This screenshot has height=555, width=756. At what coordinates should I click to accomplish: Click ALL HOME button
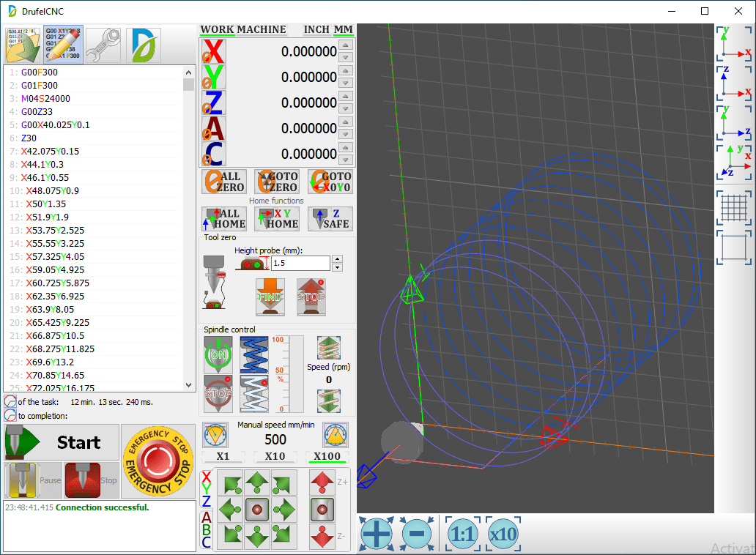coord(224,219)
